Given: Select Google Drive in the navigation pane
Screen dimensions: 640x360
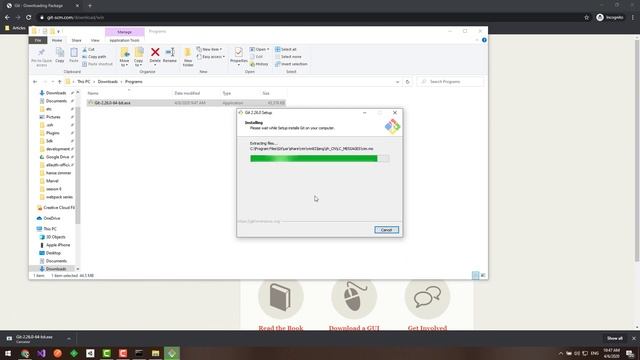Looking at the screenshot, I should tap(57, 157).
